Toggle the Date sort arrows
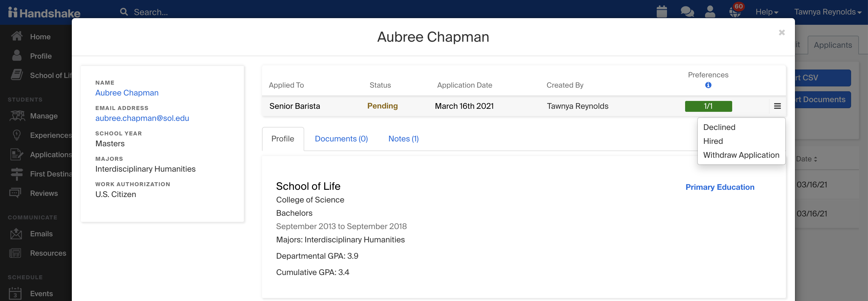This screenshot has height=301, width=868. pos(816,159)
